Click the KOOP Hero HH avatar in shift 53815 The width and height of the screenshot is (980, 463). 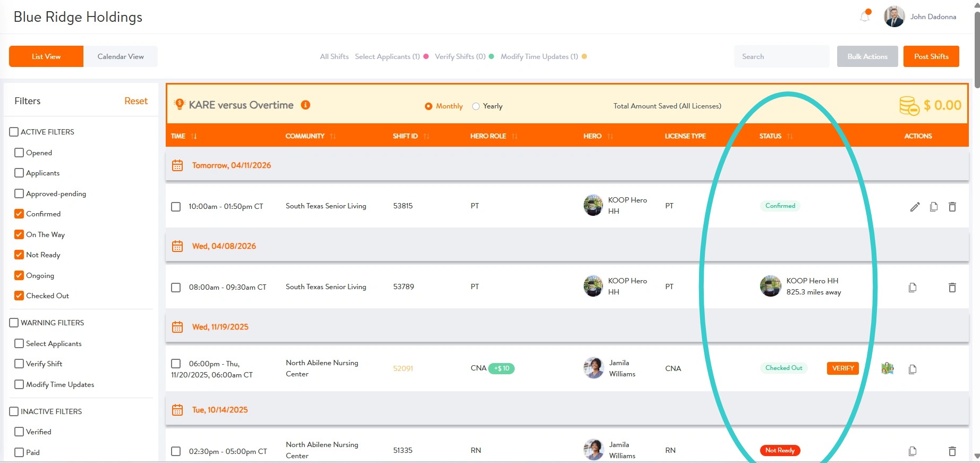tap(593, 205)
